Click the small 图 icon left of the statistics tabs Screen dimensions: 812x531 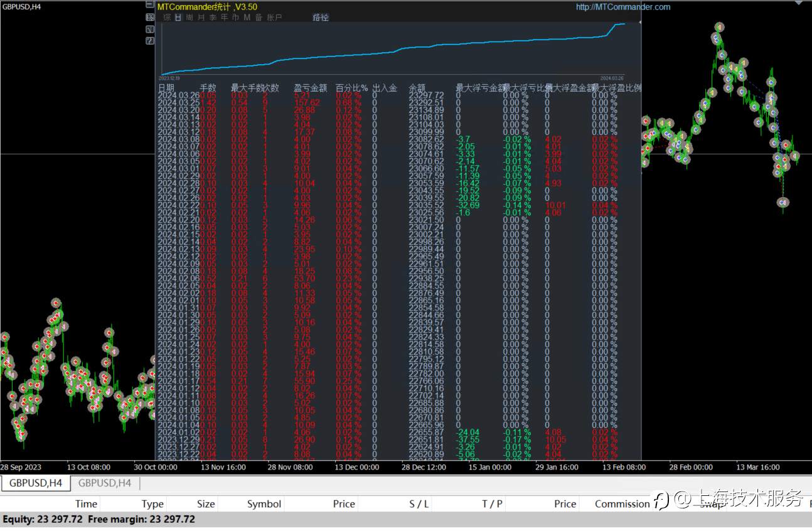pyautogui.click(x=150, y=18)
